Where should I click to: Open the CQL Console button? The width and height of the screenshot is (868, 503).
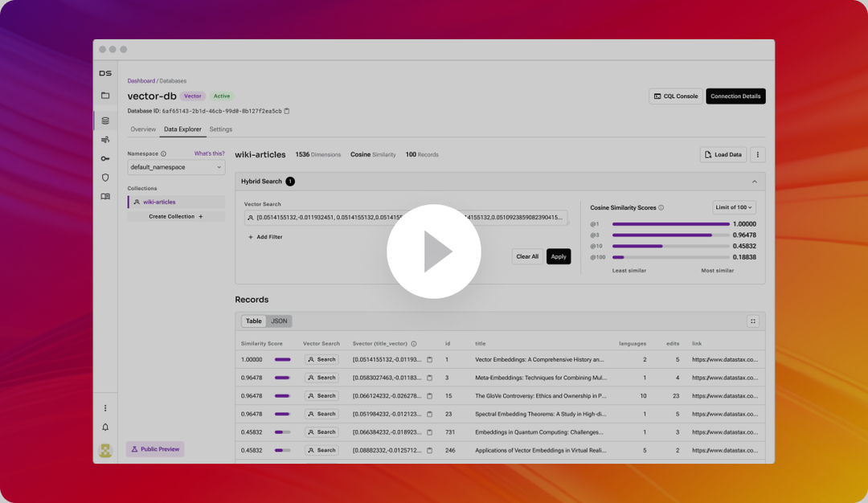click(676, 96)
